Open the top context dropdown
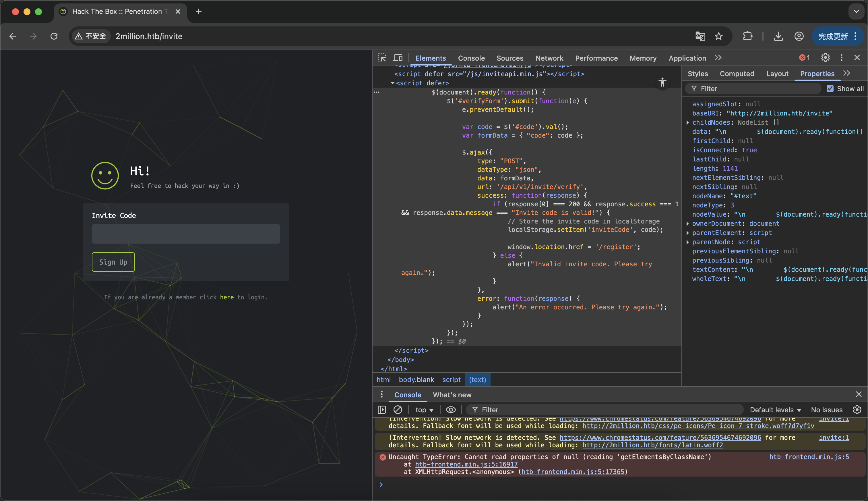Image resolution: width=868 pixels, height=501 pixels. pyautogui.click(x=424, y=410)
